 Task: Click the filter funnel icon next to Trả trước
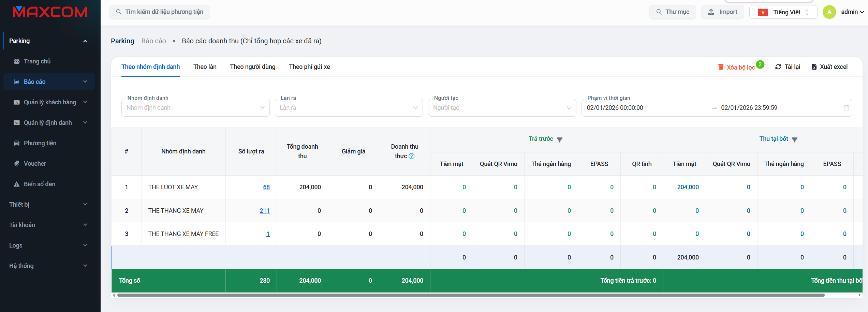point(560,140)
